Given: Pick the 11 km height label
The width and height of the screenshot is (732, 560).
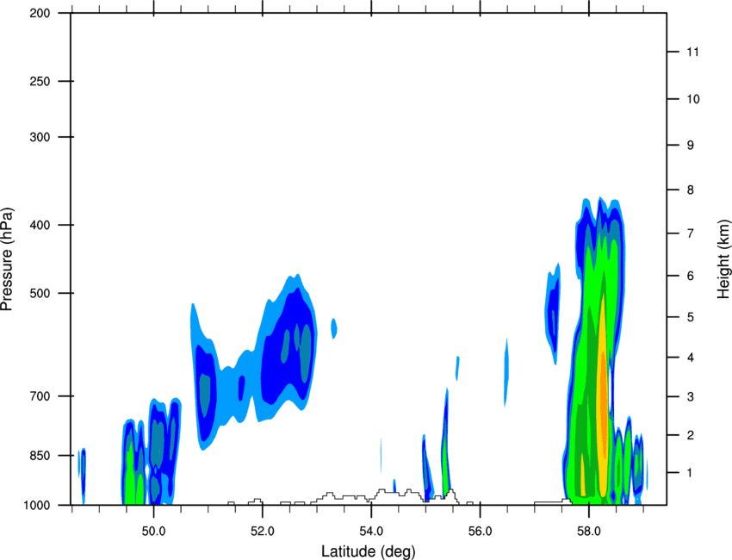Looking at the screenshot, I should pyautogui.click(x=692, y=52).
